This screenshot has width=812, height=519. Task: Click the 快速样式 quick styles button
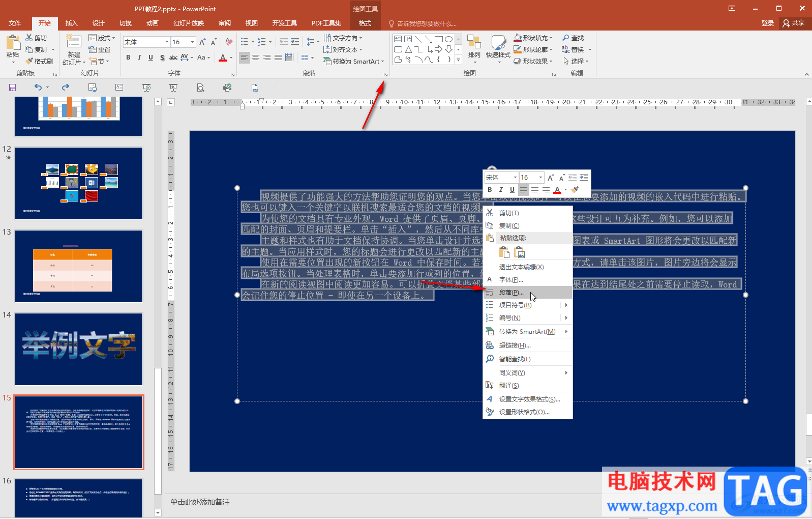(x=498, y=49)
